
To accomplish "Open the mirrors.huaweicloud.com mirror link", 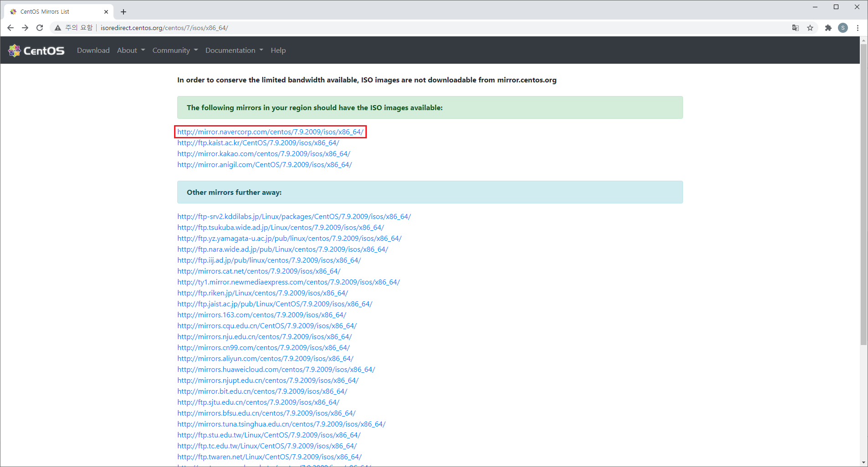I will (x=277, y=370).
